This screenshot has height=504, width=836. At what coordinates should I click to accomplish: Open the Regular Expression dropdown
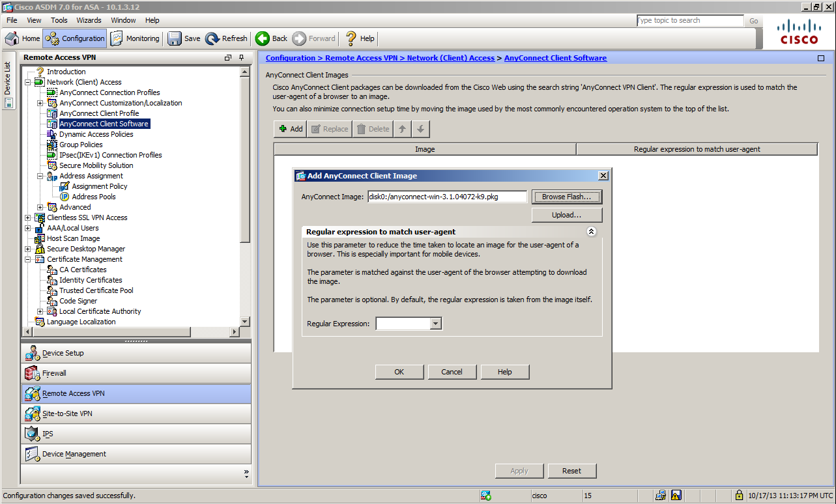(x=436, y=324)
